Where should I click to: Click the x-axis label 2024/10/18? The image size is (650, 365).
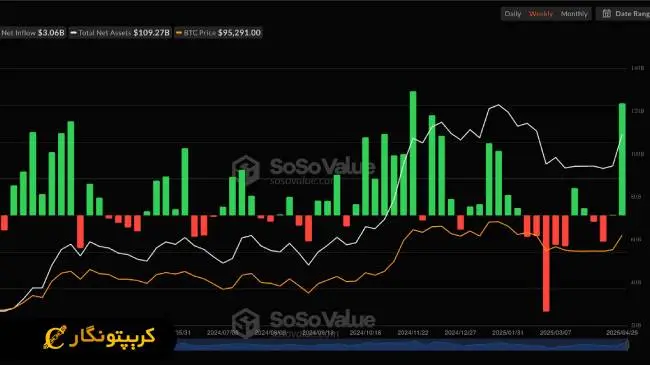point(365,333)
